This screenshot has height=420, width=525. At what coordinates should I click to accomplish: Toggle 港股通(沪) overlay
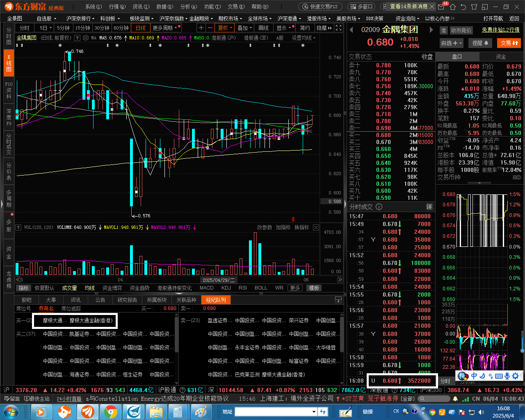point(224,38)
